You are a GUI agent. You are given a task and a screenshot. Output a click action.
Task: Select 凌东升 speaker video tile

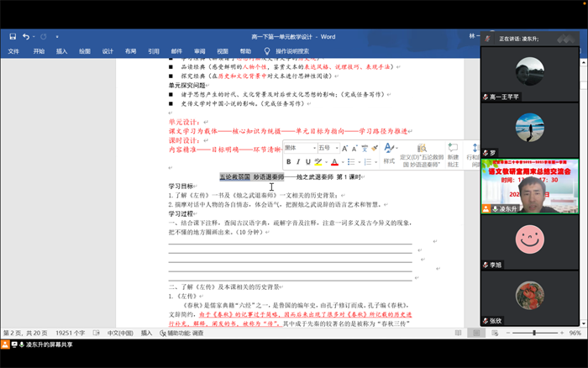[529, 187]
